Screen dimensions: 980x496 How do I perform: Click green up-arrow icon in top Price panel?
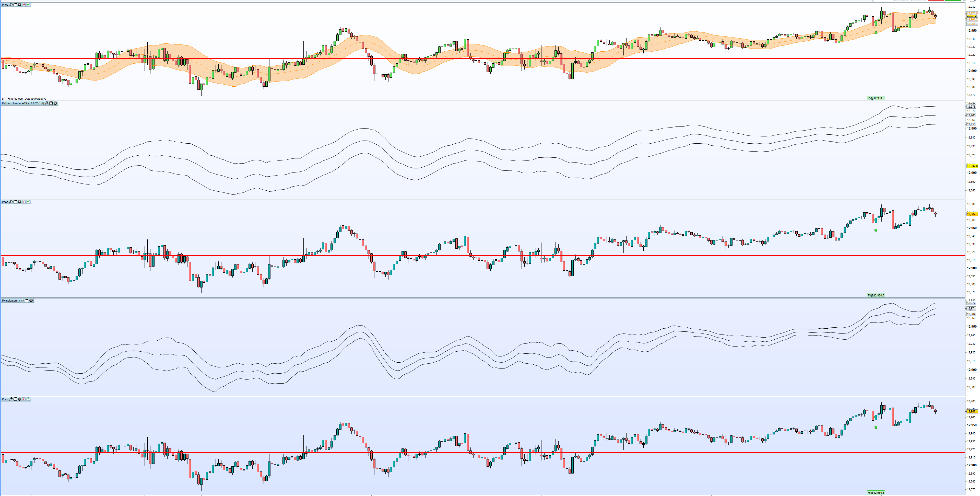coord(28,5)
